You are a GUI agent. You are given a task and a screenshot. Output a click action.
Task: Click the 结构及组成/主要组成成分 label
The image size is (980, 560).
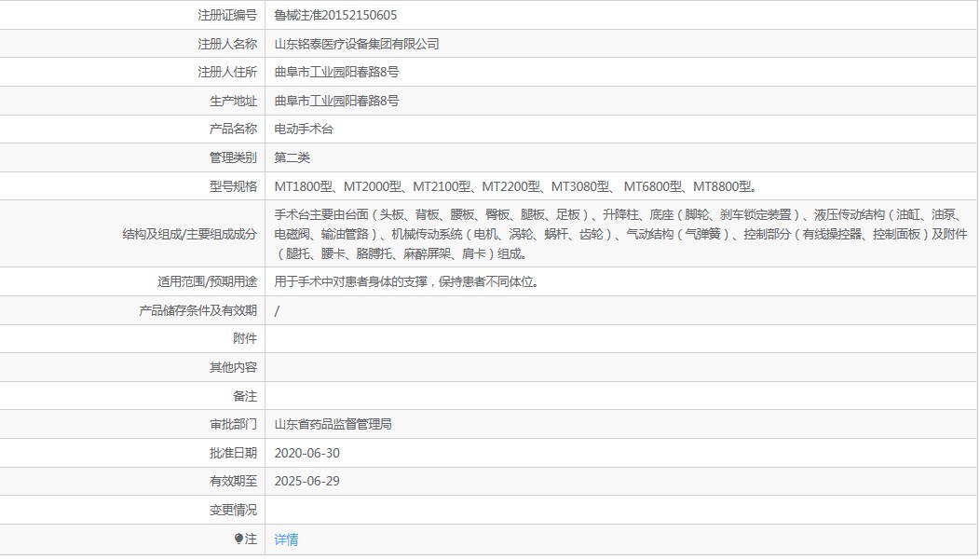[190, 235]
